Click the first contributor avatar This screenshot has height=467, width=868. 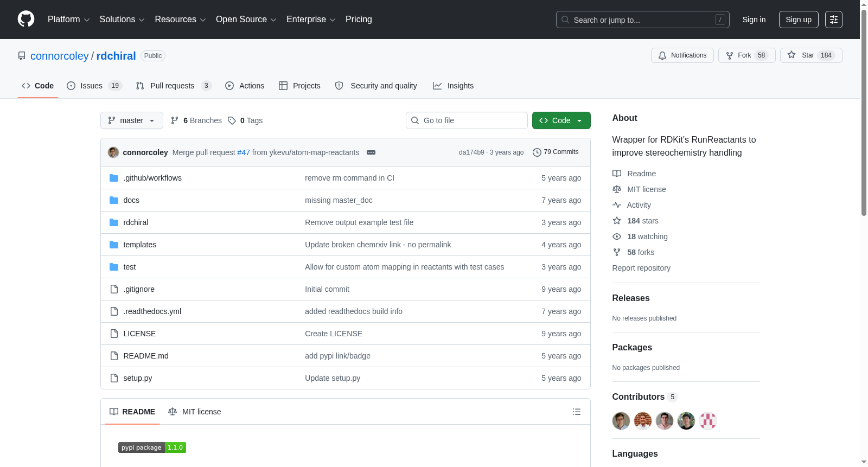click(x=621, y=421)
